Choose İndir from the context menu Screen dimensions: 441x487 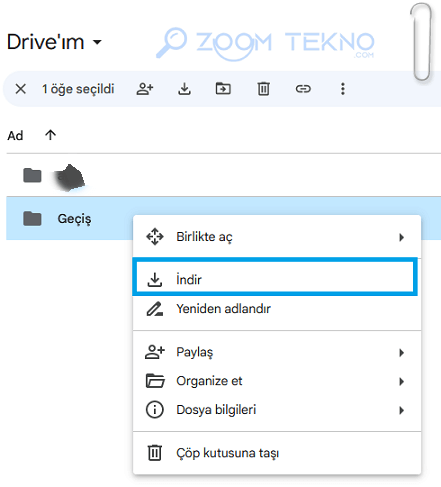[x=275, y=277]
